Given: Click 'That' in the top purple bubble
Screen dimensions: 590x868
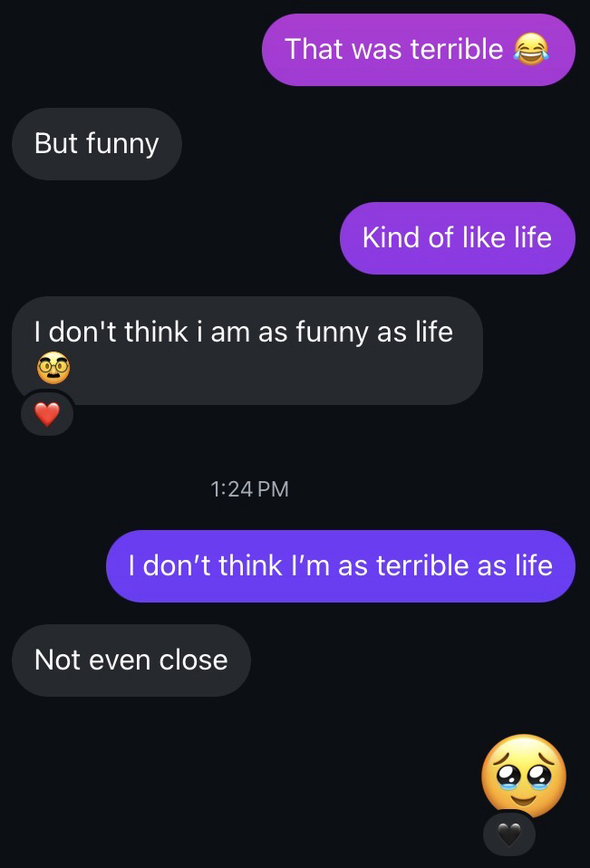Looking at the screenshot, I should tap(314, 49).
